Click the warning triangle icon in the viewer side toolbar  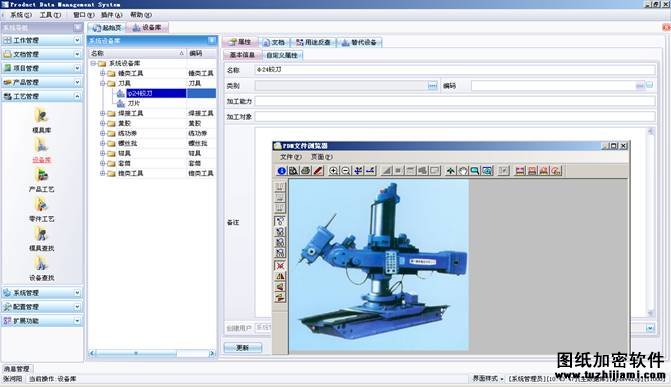tap(280, 276)
